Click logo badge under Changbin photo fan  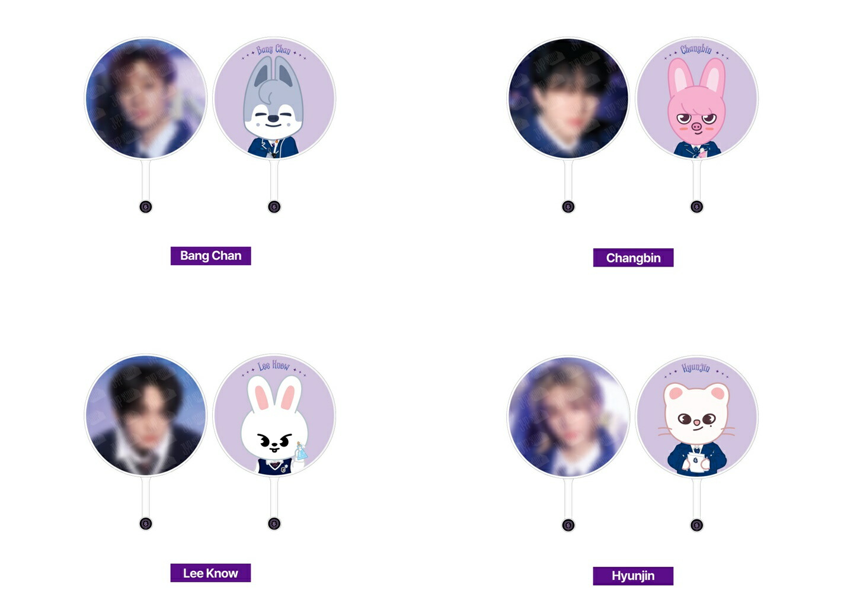[x=568, y=207]
